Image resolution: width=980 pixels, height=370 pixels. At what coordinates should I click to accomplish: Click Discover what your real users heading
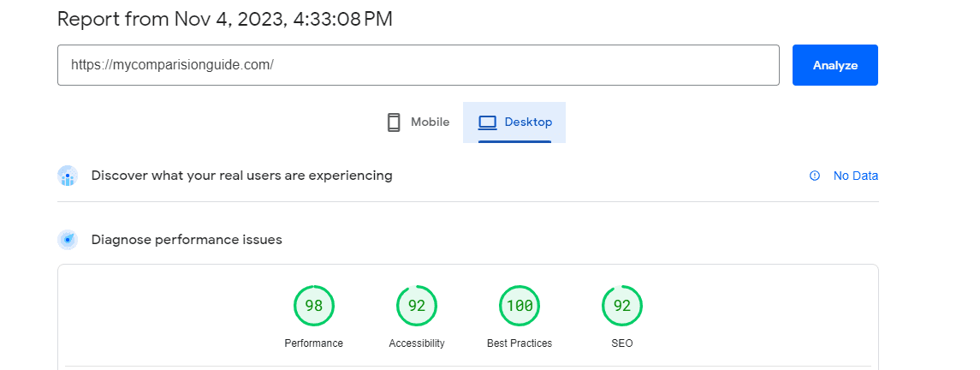click(241, 176)
